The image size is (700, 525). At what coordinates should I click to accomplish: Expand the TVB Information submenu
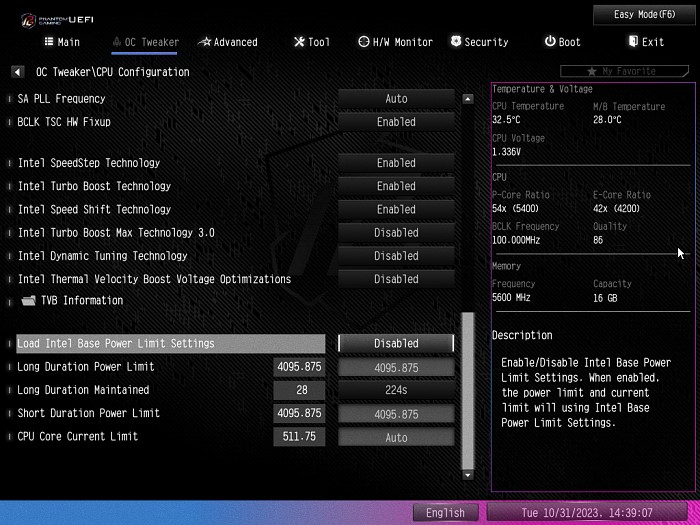click(82, 300)
